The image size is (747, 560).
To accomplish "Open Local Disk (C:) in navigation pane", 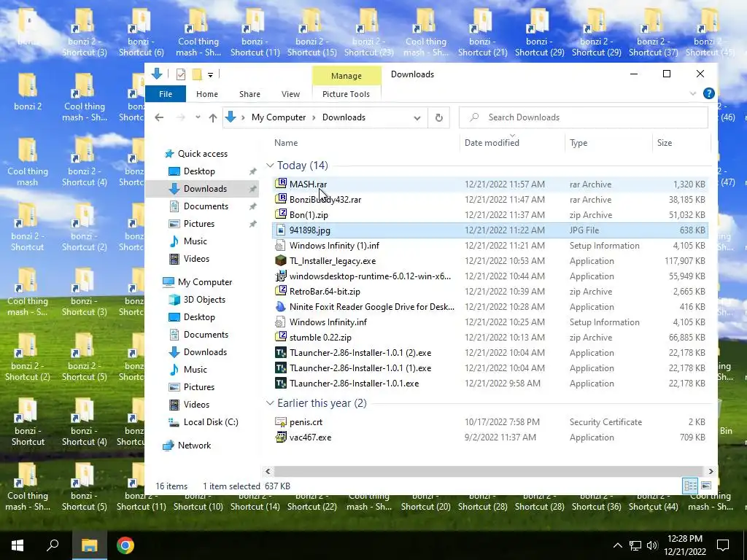I will coord(211,422).
